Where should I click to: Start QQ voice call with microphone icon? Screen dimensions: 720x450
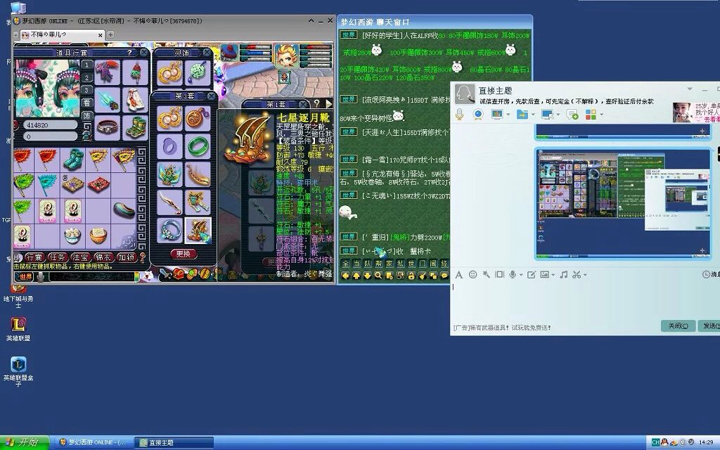tap(459, 114)
